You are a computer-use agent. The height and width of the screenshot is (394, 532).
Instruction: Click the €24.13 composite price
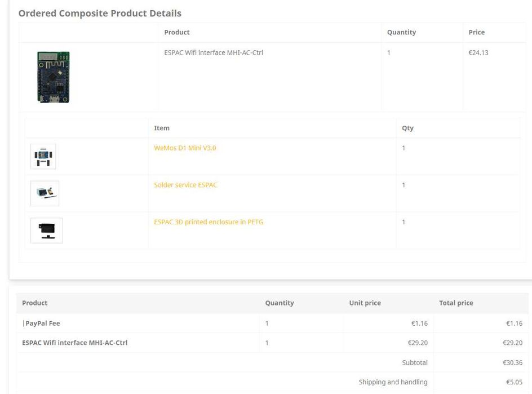click(478, 52)
